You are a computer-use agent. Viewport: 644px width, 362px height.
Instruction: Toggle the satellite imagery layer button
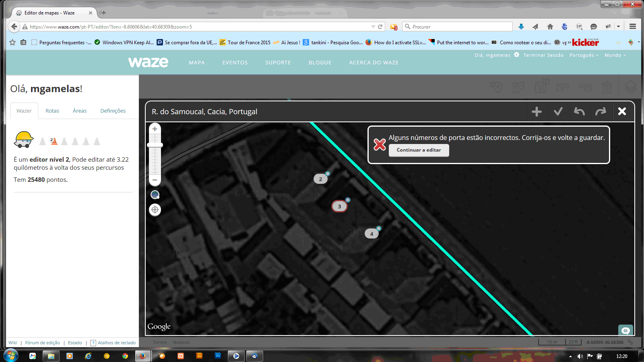coord(155,195)
